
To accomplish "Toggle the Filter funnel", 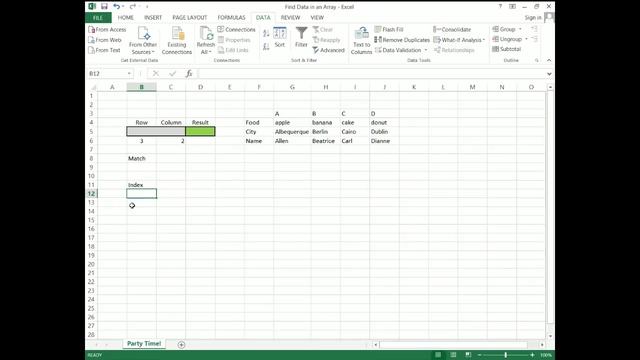I will [301, 38].
